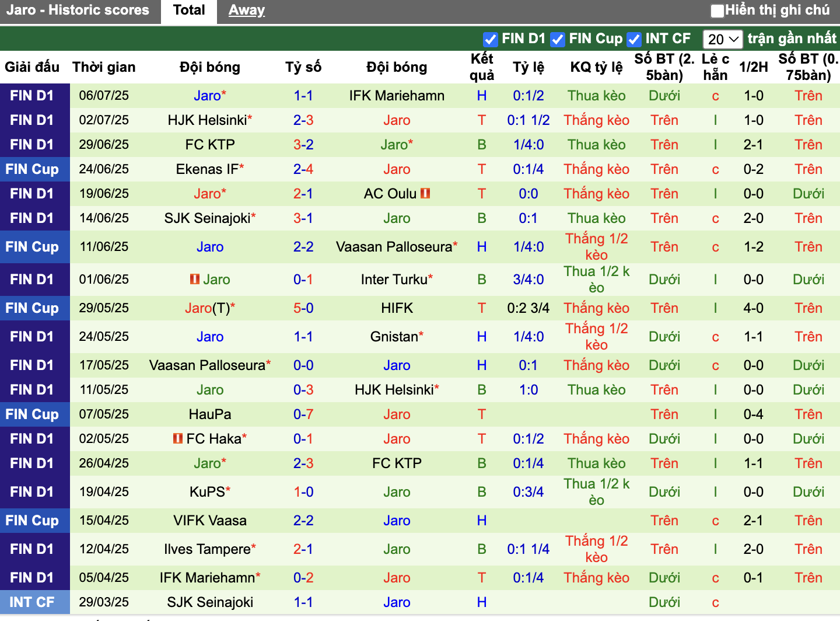Image resolution: width=840 pixels, height=621 pixels.
Task: Click the Giải đấu column header
Action: point(32,67)
